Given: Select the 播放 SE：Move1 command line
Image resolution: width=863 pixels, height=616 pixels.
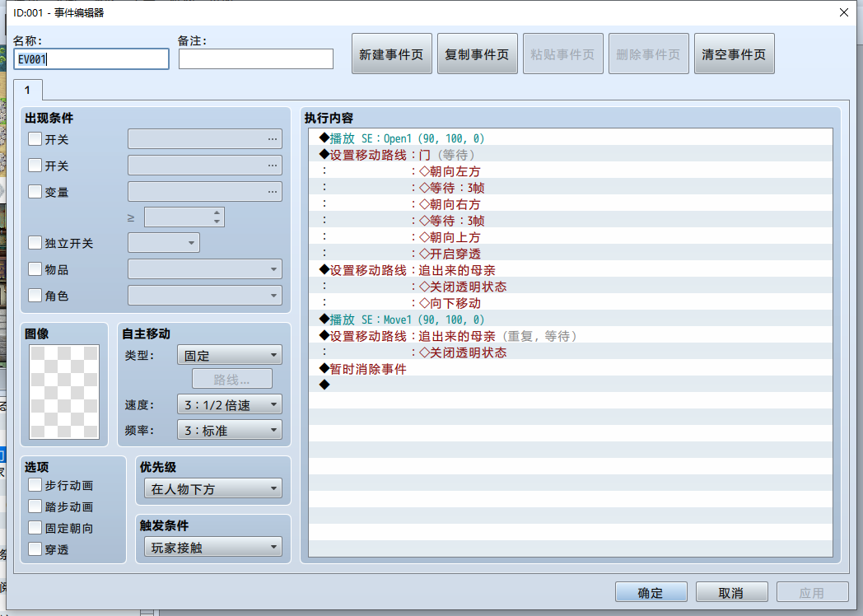Looking at the screenshot, I should (571, 320).
